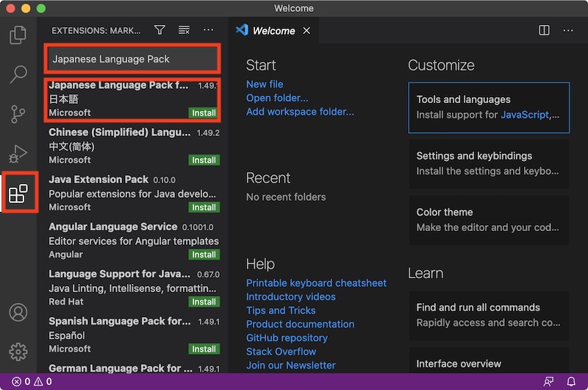
Task: Open the Settings and keybindings card
Action: click(x=489, y=163)
